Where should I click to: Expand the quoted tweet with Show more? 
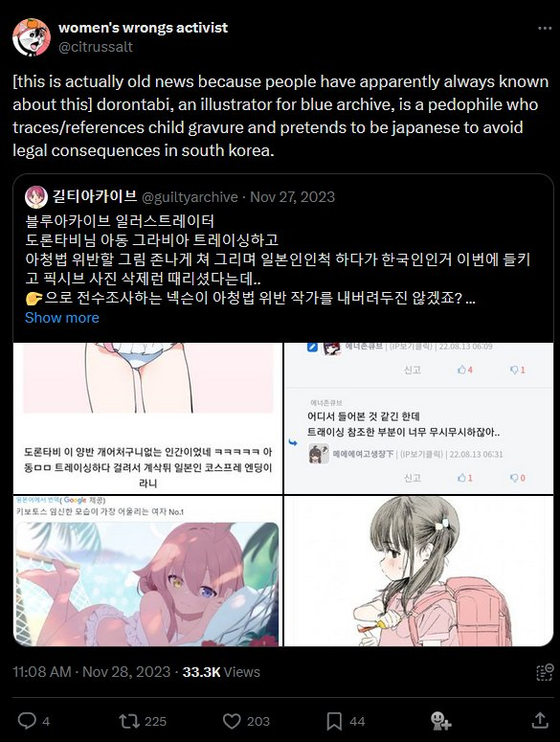pyautogui.click(x=62, y=318)
